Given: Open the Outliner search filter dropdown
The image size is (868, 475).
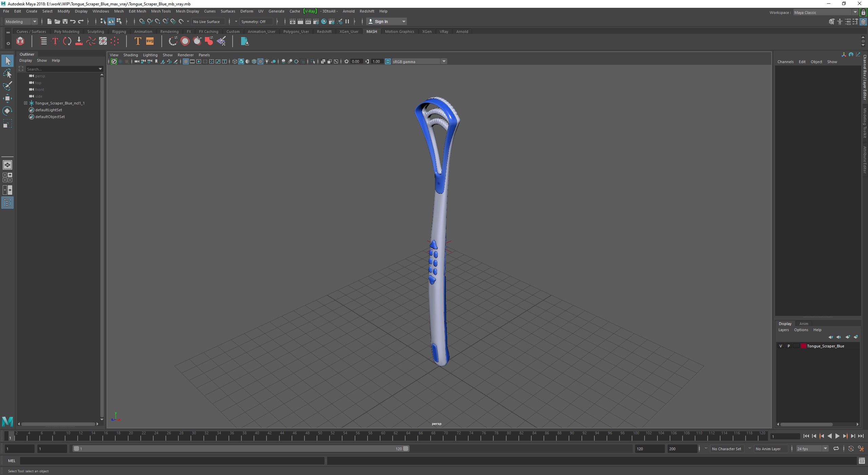Looking at the screenshot, I should click(100, 69).
